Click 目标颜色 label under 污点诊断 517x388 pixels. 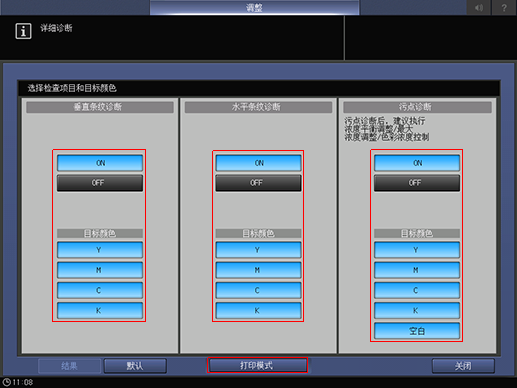[417, 233]
